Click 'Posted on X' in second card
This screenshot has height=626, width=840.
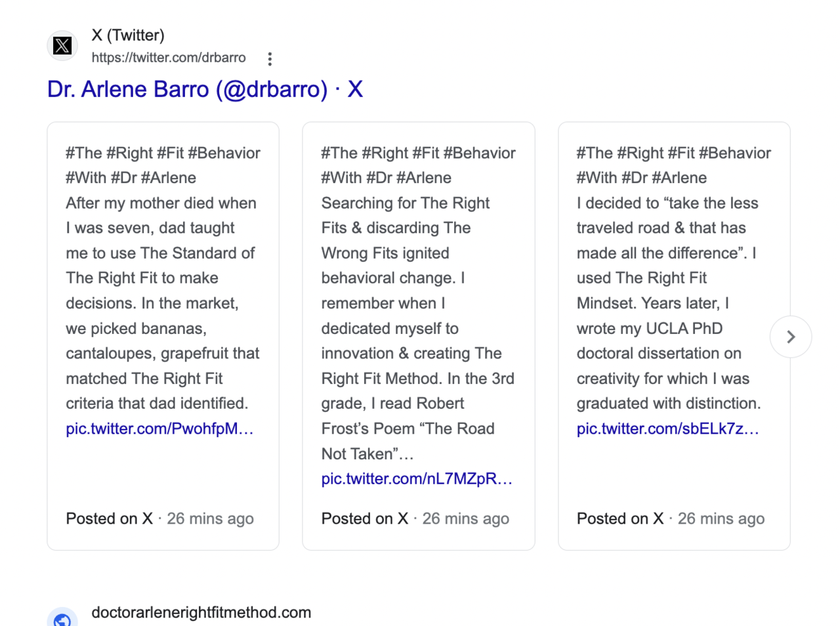click(x=364, y=518)
